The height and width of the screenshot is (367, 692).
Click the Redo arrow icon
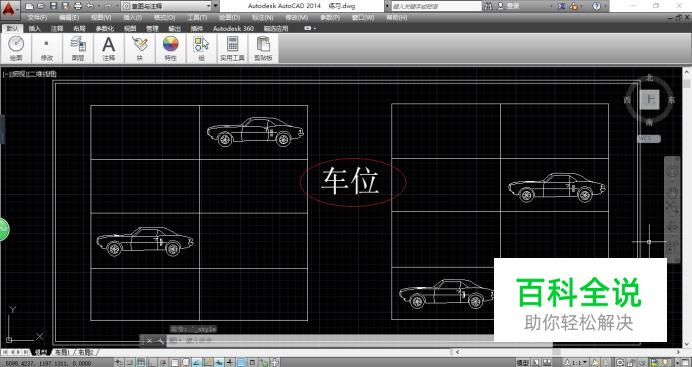tap(107, 6)
